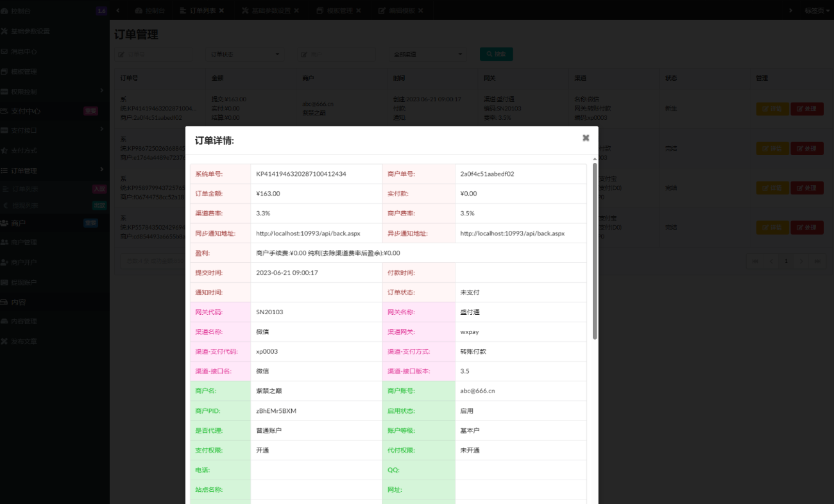Click the 商户开户 add-user icon in the sidebar
This screenshot has width=834, height=504.
[4, 262]
